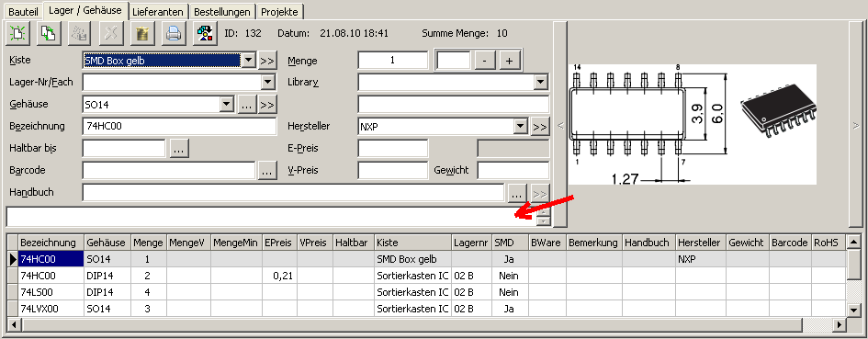Image resolution: width=868 pixels, height=339 pixels.
Task: Click the duplicate record icon
Action: [48, 34]
